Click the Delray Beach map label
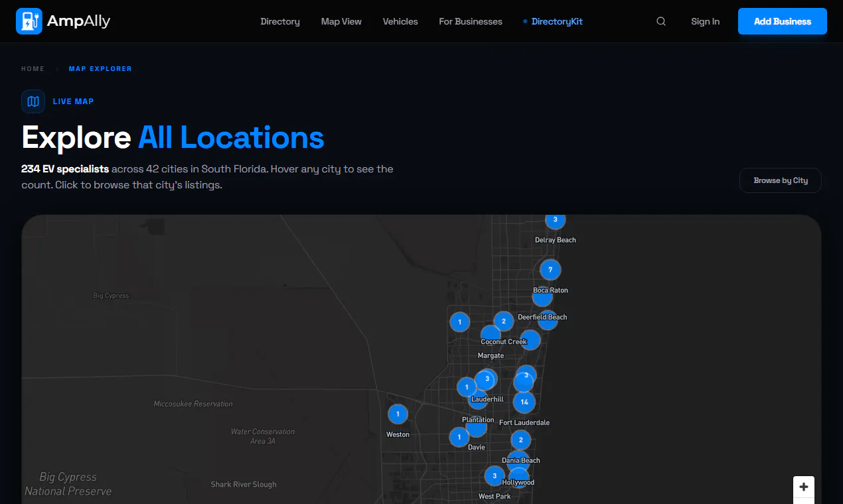This screenshot has width=843, height=504. (556, 240)
